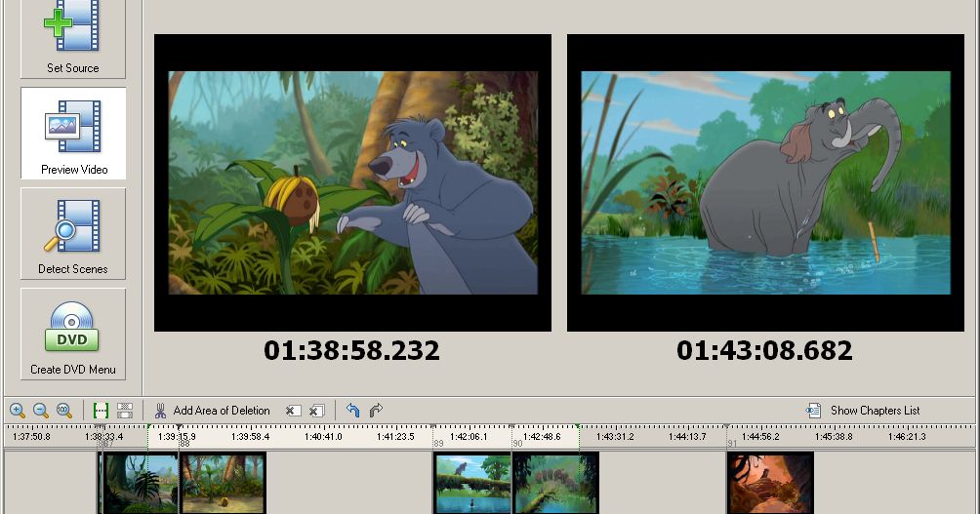Open the Create DVD Menu tool

tap(73, 335)
